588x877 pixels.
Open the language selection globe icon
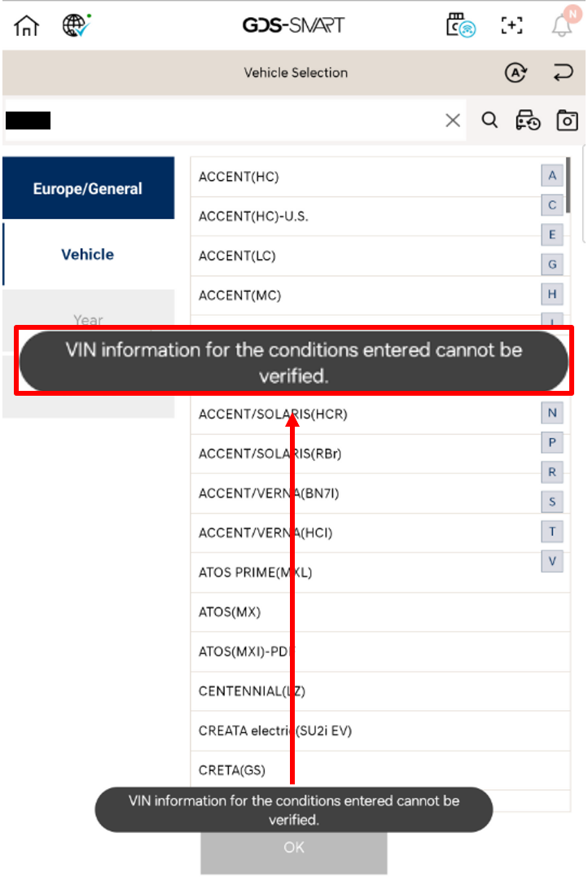coord(73,25)
